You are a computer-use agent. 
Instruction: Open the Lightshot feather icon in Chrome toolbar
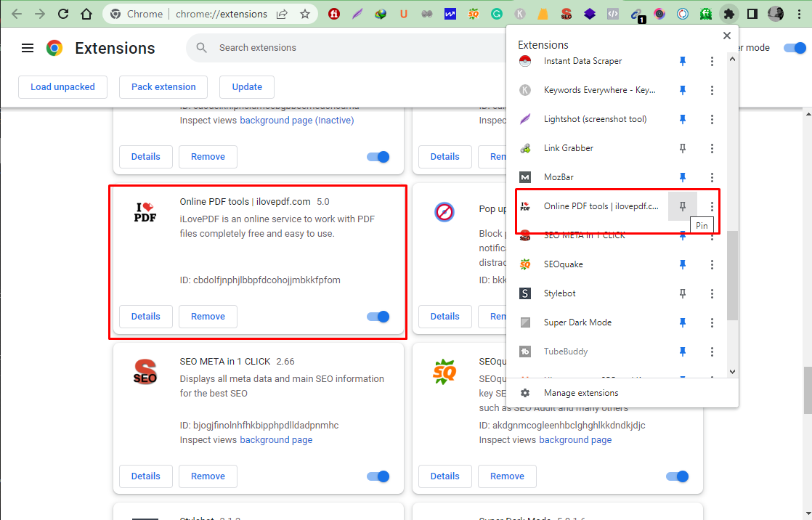(x=357, y=14)
